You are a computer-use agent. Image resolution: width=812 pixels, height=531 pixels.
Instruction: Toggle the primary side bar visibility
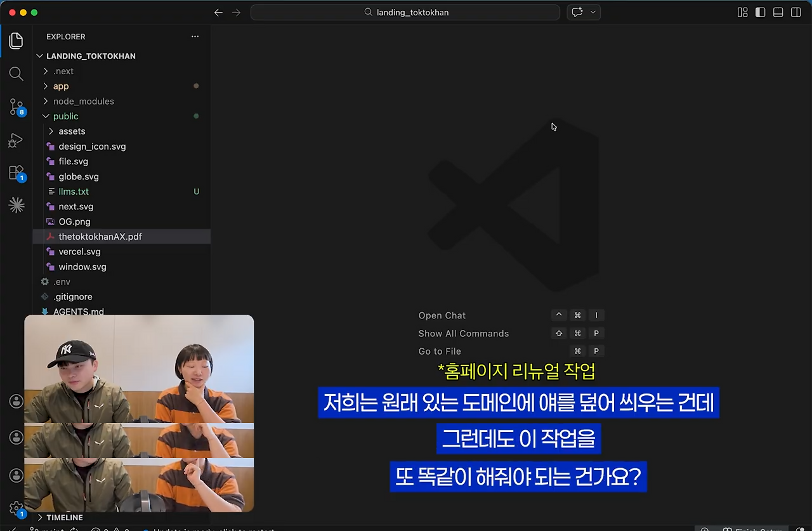pos(760,12)
